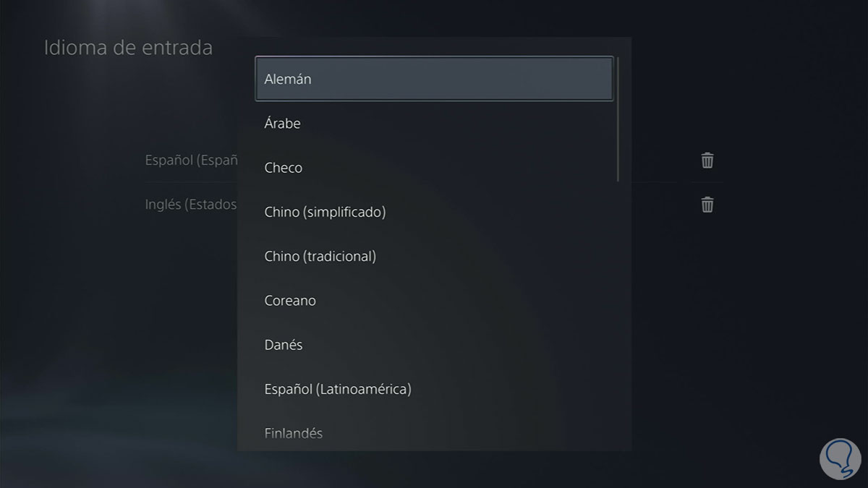Image resolution: width=868 pixels, height=488 pixels.
Task: Click the Inglés (Estados Unidos) entry behind the popup
Action: click(x=191, y=205)
